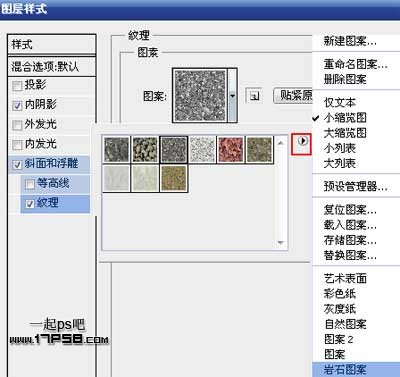Switch view to 大缩览图

tap(345, 133)
